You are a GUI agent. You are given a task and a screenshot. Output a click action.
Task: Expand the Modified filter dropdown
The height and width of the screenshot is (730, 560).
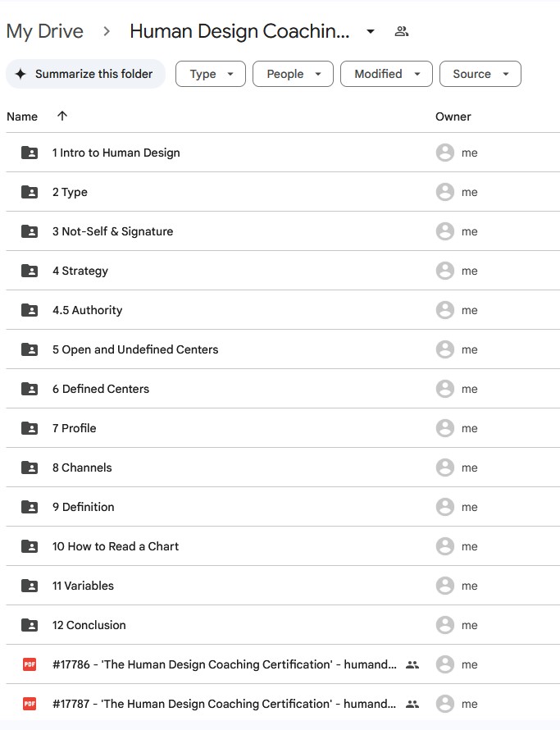386,74
